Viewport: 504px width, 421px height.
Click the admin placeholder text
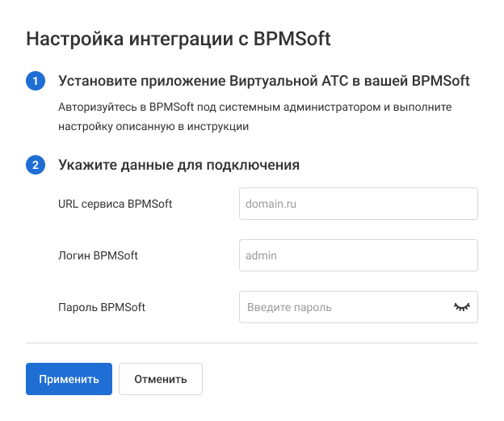pos(261,255)
